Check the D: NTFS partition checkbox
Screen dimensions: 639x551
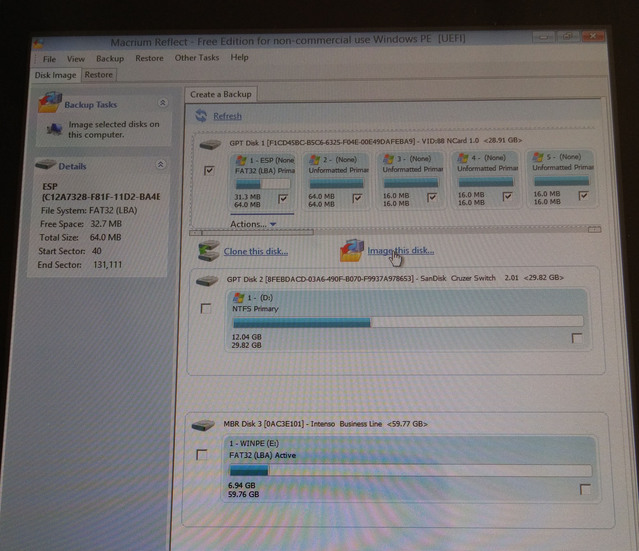[x=577, y=338]
